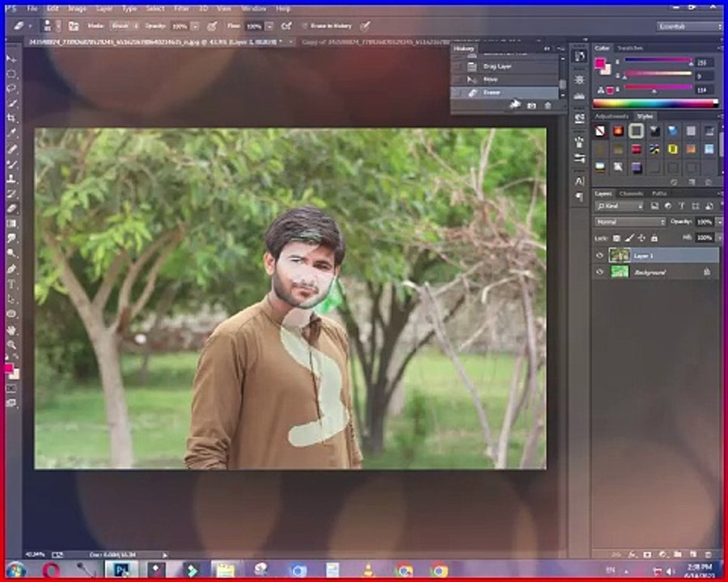Screen dimensions: 728x582
Task: Select the Brush tool
Action: (11, 164)
